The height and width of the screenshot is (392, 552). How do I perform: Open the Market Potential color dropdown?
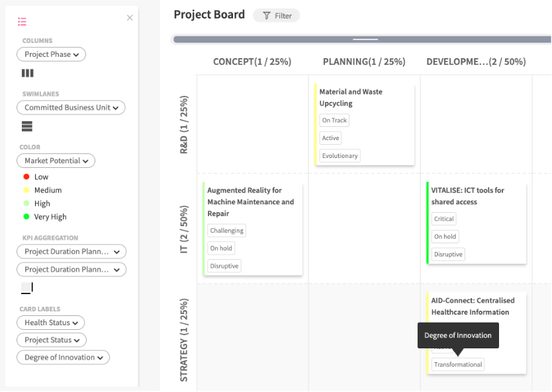56,161
